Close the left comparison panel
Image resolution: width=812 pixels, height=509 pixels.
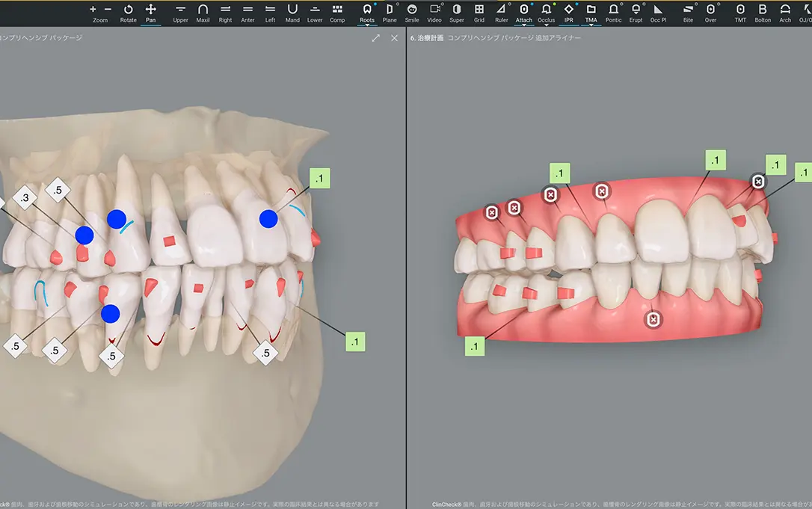(394, 37)
